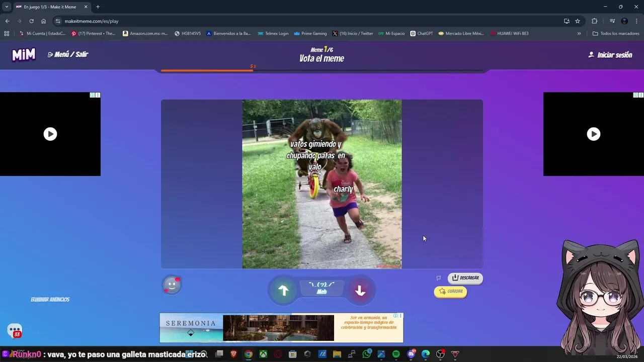Open Menú / Salir menu
644x362 pixels.
click(x=68, y=54)
